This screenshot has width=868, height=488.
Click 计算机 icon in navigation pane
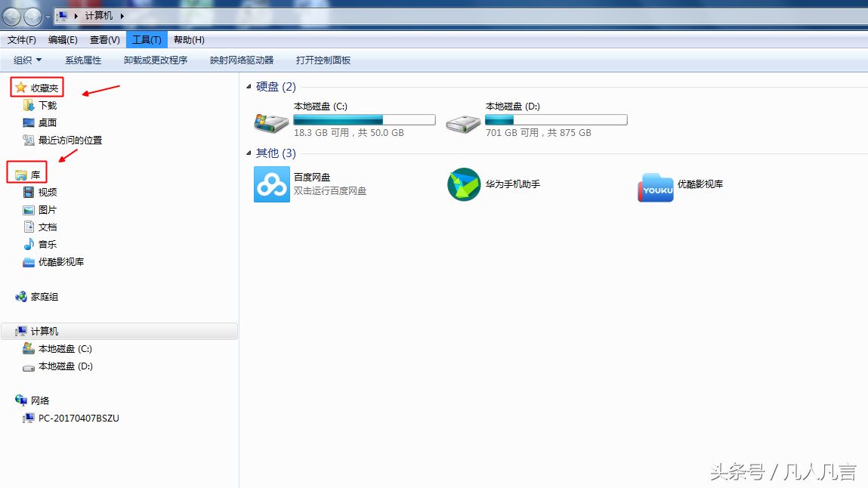(21, 331)
